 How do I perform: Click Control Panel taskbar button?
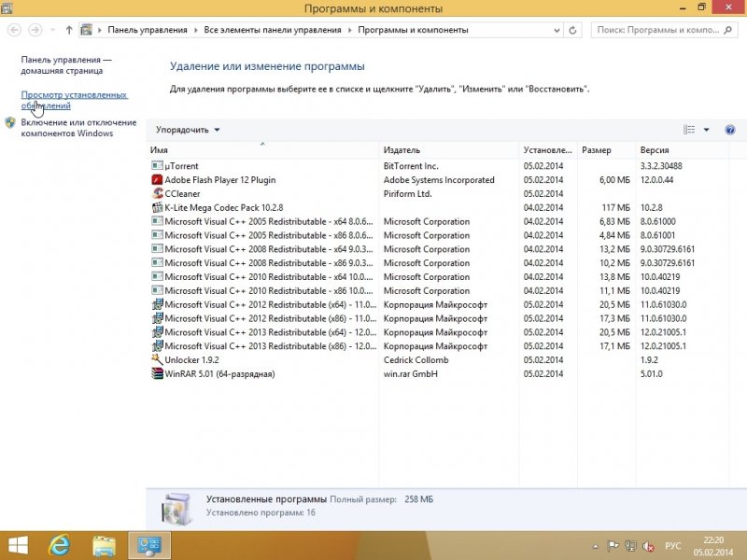(x=149, y=546)
